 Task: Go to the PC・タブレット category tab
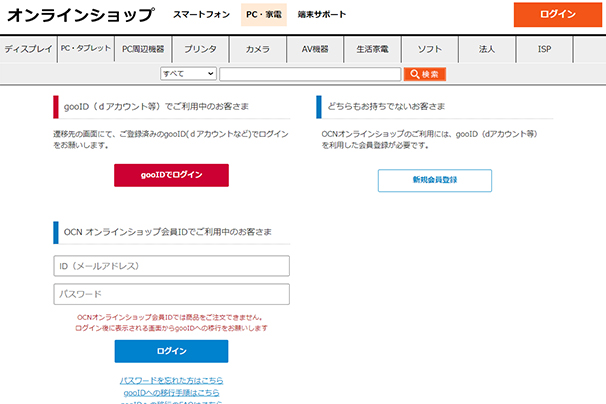coord(86,48)
